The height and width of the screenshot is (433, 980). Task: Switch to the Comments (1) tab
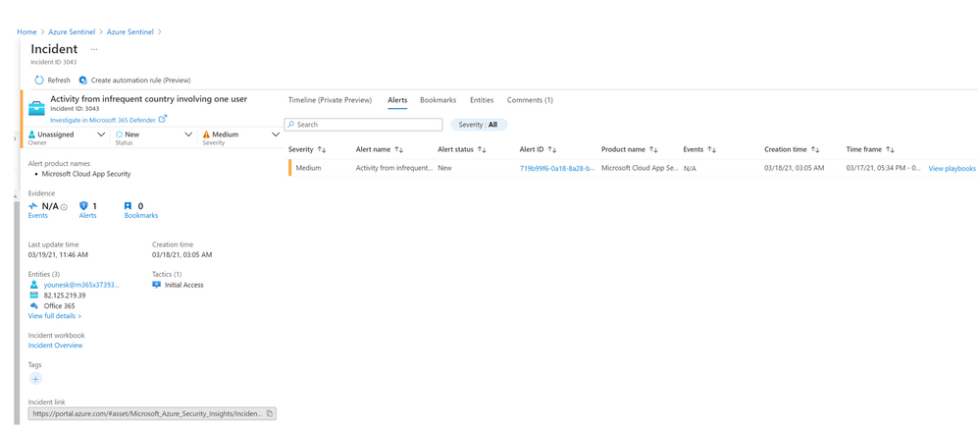(x=530, y=100)
